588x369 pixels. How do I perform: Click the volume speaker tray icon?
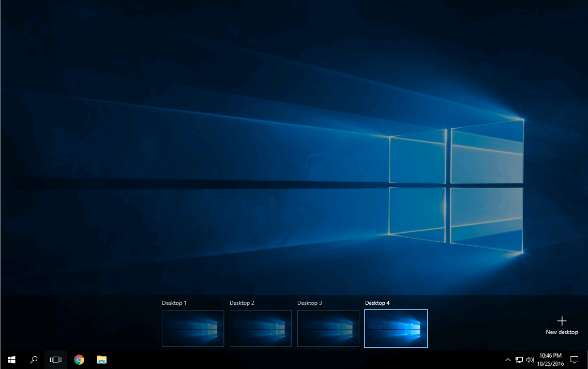(530, 360)
